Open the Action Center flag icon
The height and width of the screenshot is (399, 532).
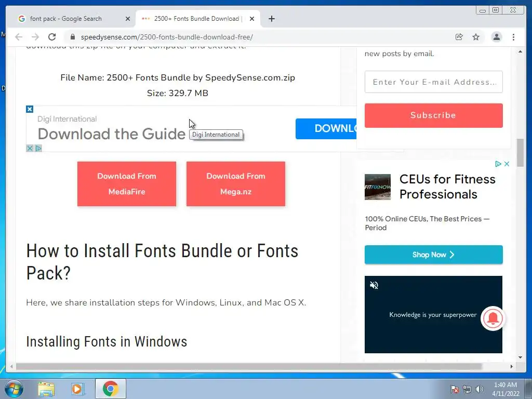454,389
